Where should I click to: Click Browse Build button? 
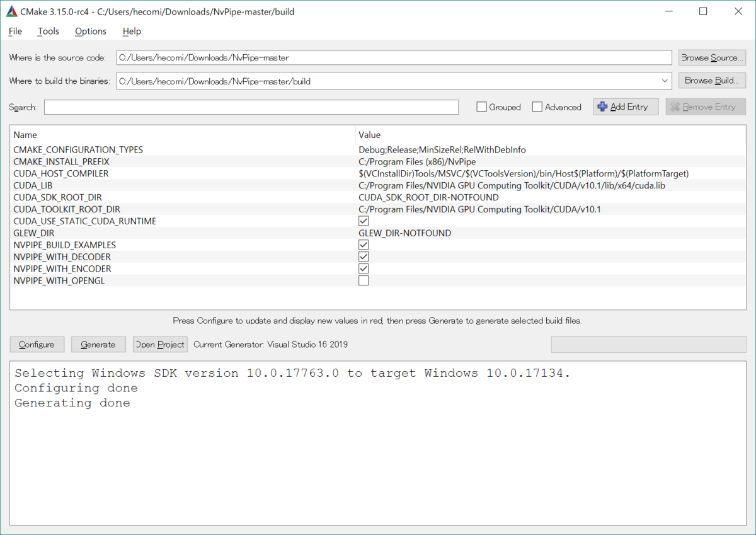click(712, 81)
